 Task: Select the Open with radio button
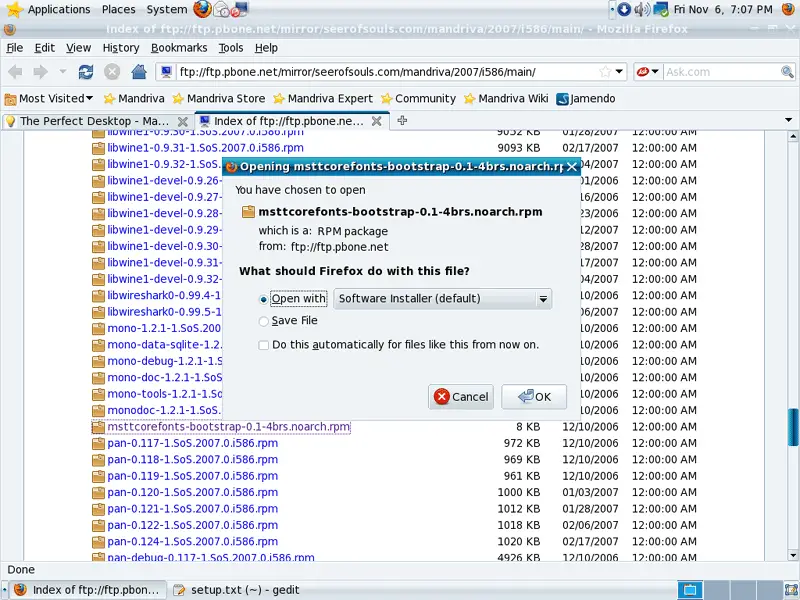pyautogui.click(x=263, y=299)
